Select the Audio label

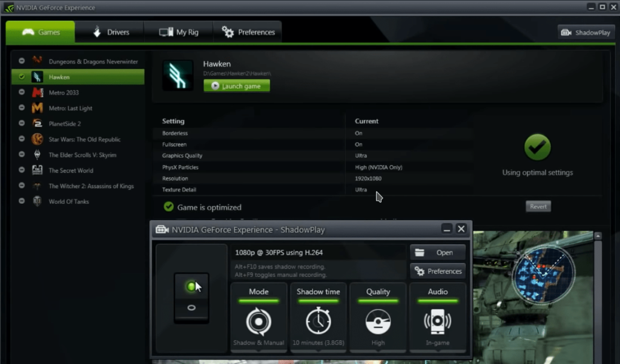point(438,292)
